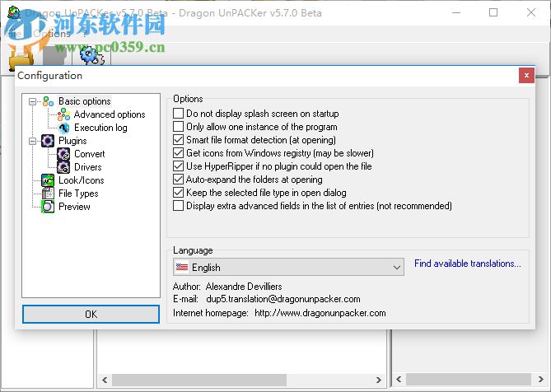Screen dimensions: 551x392
Task: Open the Options menu in main window
Action: tap(52, 34)
